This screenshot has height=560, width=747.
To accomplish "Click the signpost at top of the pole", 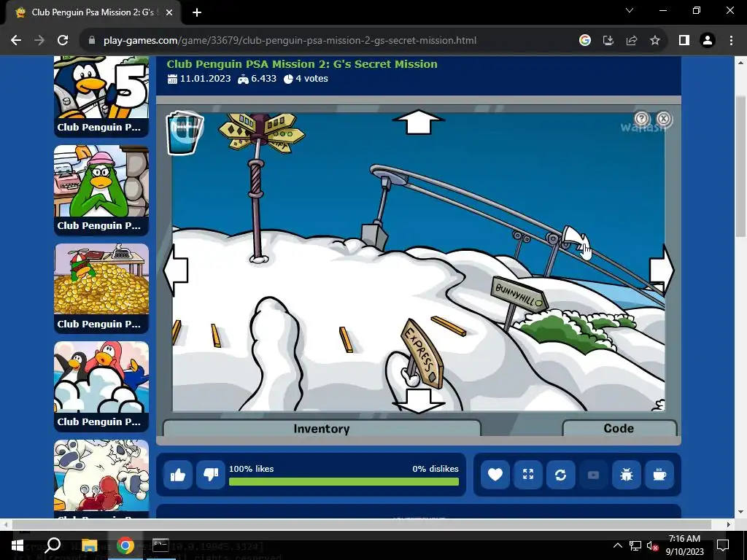I will 262,132.
